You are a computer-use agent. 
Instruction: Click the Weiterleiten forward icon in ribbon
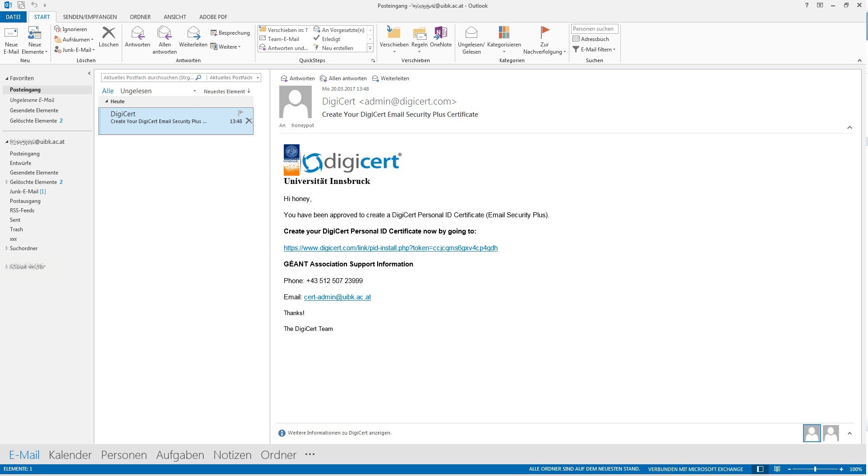[193, 34]
